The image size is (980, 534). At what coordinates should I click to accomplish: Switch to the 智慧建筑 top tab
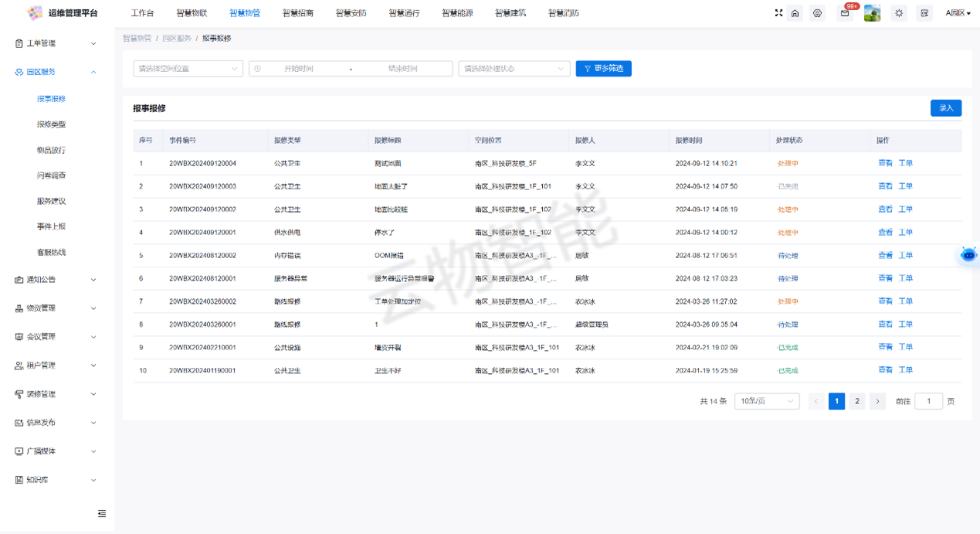tap(510, 13)
